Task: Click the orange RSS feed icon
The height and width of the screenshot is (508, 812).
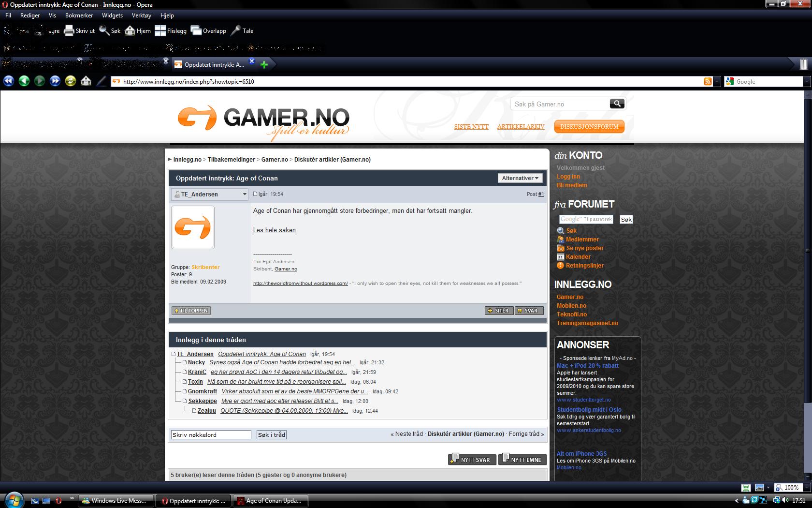Action: point(708,81)
